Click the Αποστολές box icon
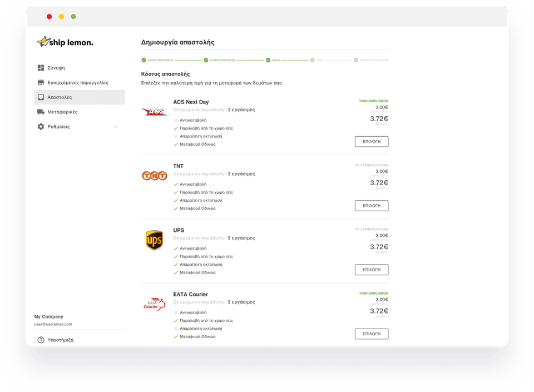The width and height of the screenshot is (534, 392). coord(41,97)
